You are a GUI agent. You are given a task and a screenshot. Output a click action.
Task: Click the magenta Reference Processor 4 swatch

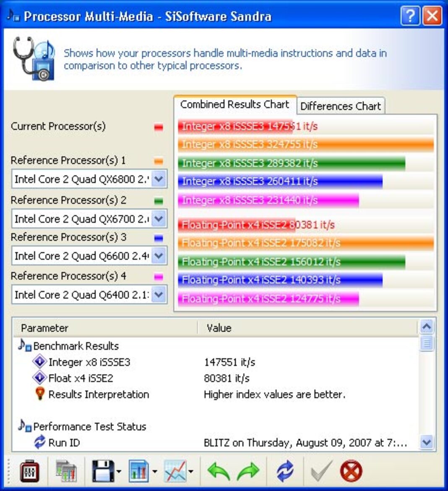click(x=159, y=277)
